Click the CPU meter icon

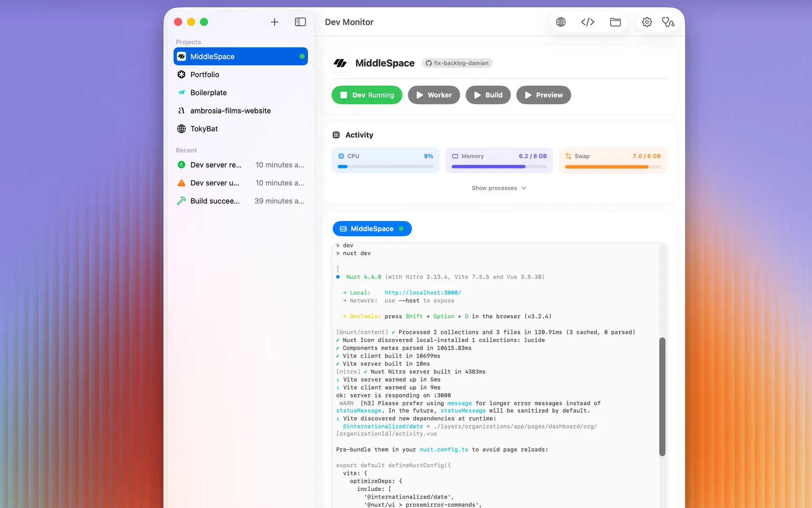pyautogui.click(x=341, y=156)
